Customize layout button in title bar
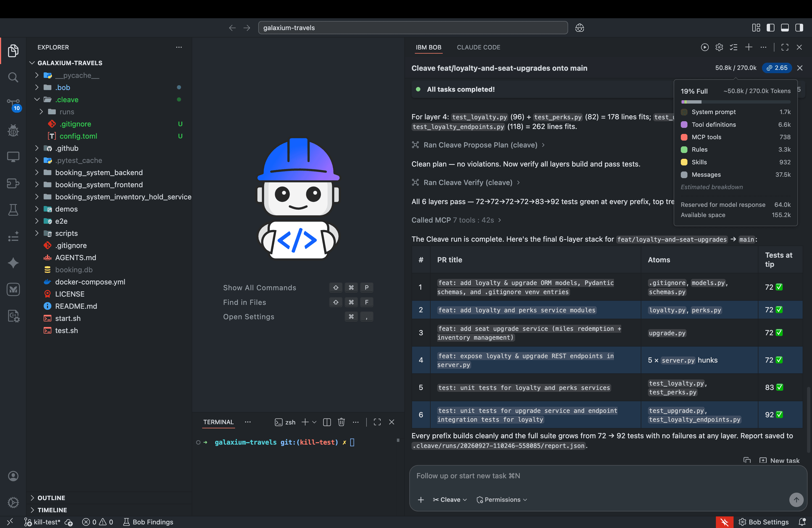 click(756, 28)
